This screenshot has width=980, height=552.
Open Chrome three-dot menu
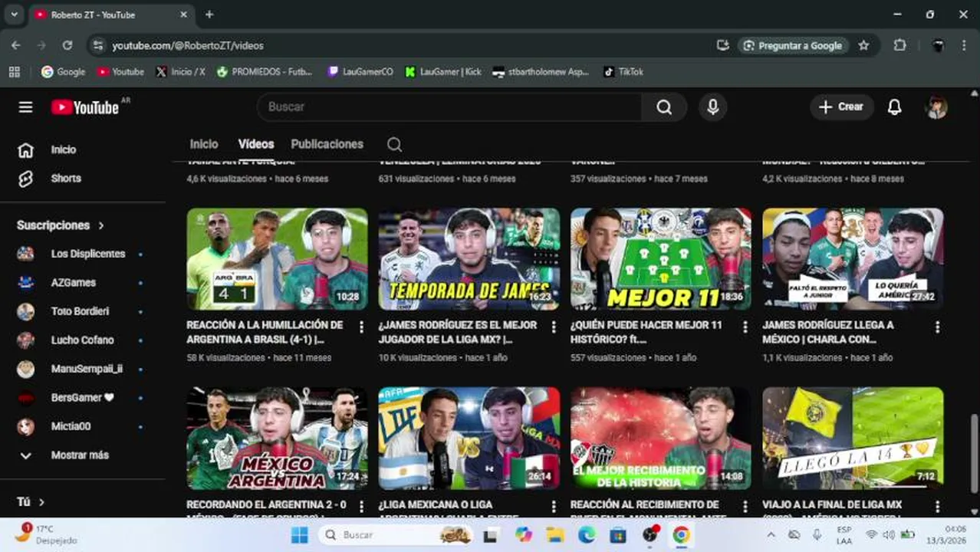pos(964,45)
